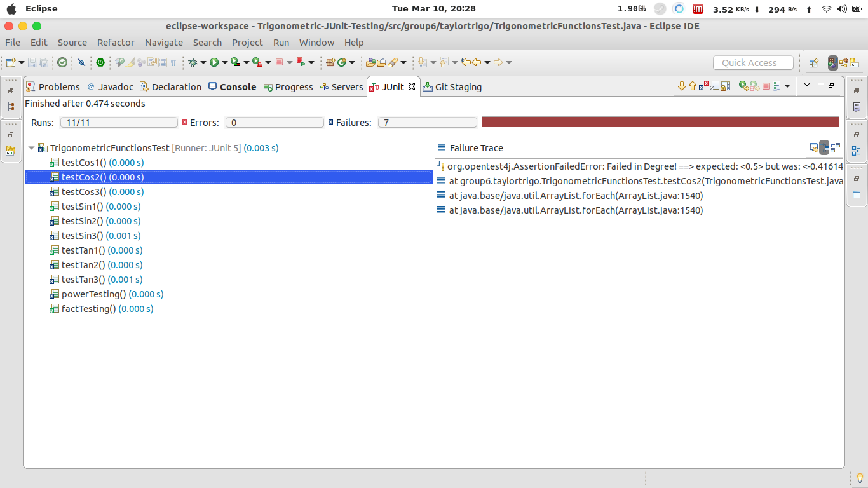Click green power toolbar icon
This screenshot has width=868, height=488.
click(x=100, y=62)
